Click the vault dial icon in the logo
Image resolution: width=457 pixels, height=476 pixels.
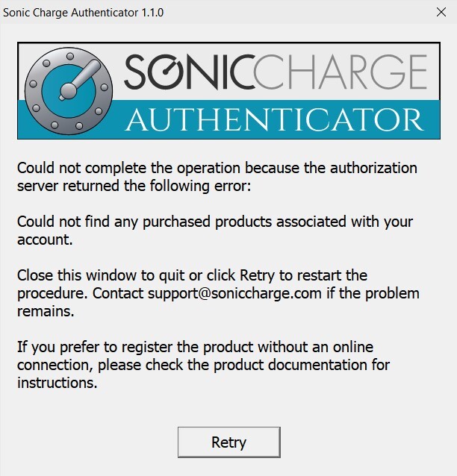[69, 90]
